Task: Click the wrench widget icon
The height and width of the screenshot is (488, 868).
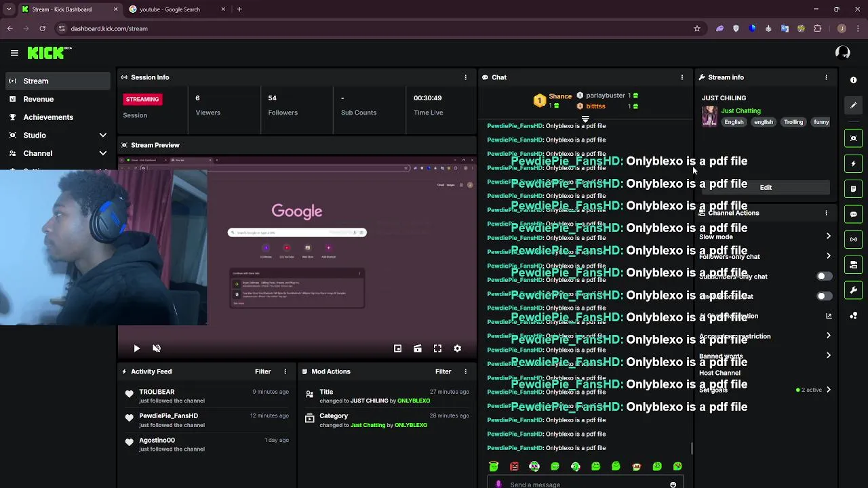Action: click(x=853, y=290)
